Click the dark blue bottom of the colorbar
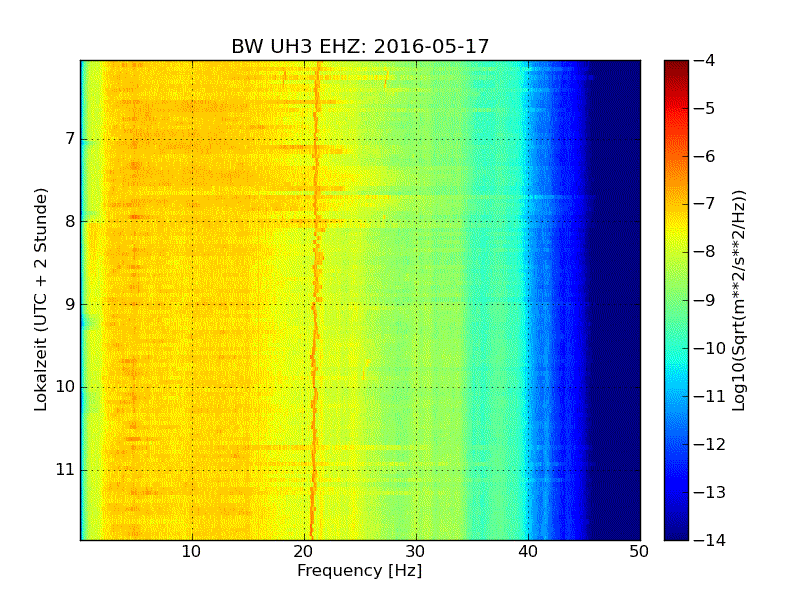The width and height of the screenshot is (800, 600). pos(677,528)
